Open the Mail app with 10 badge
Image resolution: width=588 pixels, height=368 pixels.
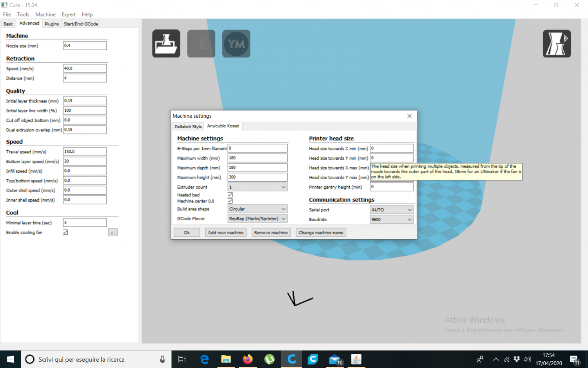(x=335, y=359)
